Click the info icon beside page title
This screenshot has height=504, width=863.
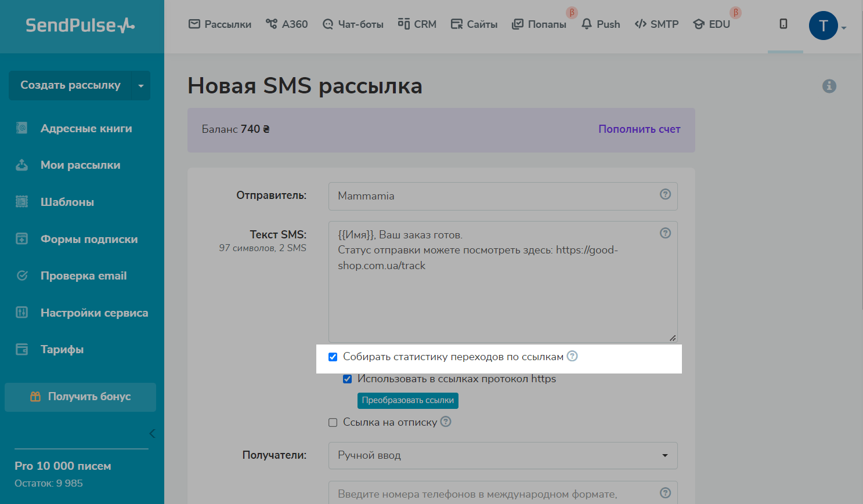pos(829,86)
